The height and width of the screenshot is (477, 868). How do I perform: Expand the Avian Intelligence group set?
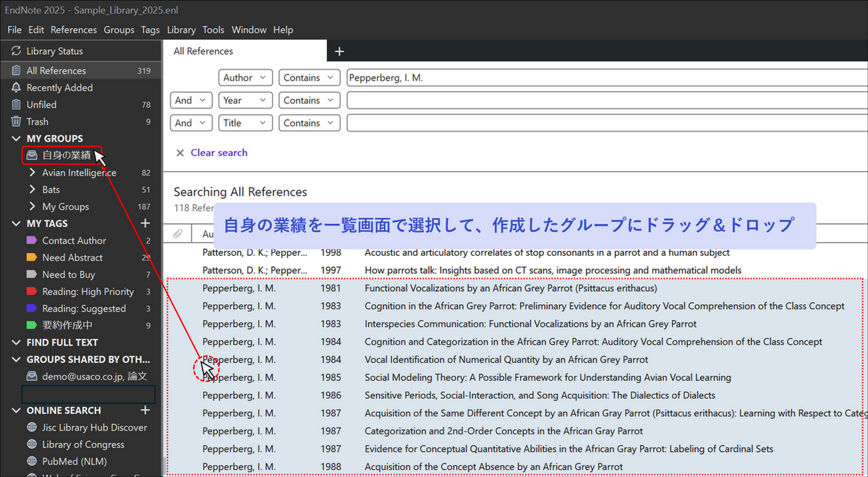pos(32,173)
